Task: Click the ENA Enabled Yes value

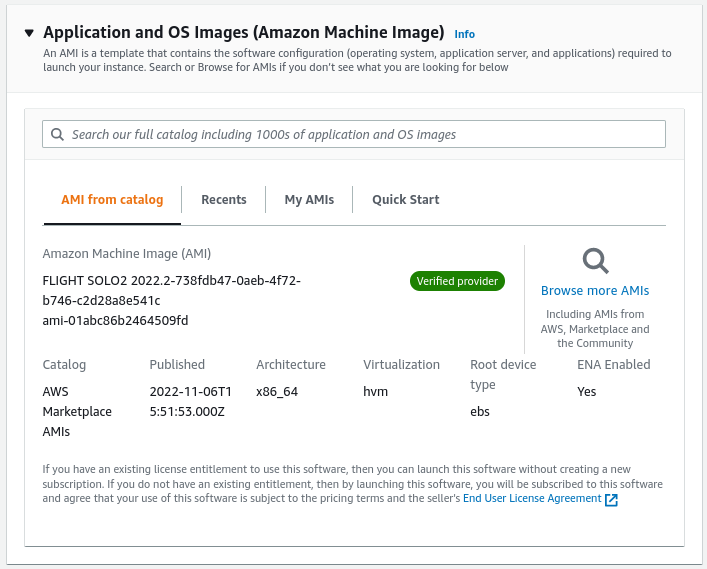Action: tap(587, 391)
